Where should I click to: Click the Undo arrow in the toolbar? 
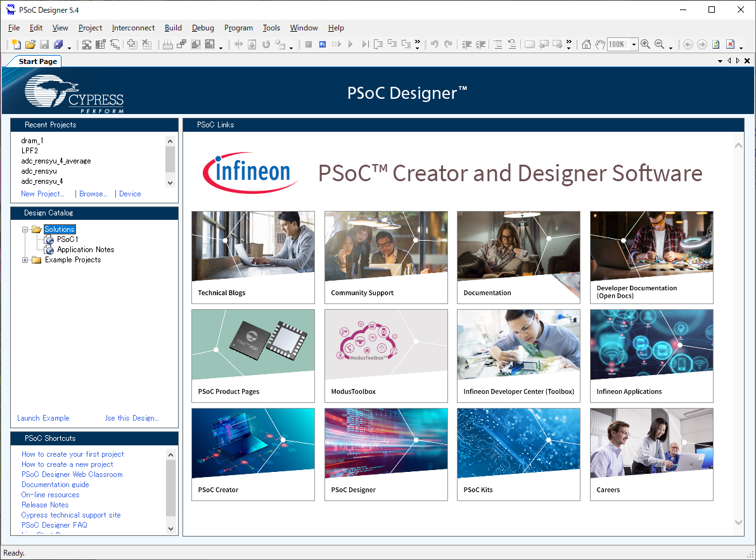tap(435, 44)
